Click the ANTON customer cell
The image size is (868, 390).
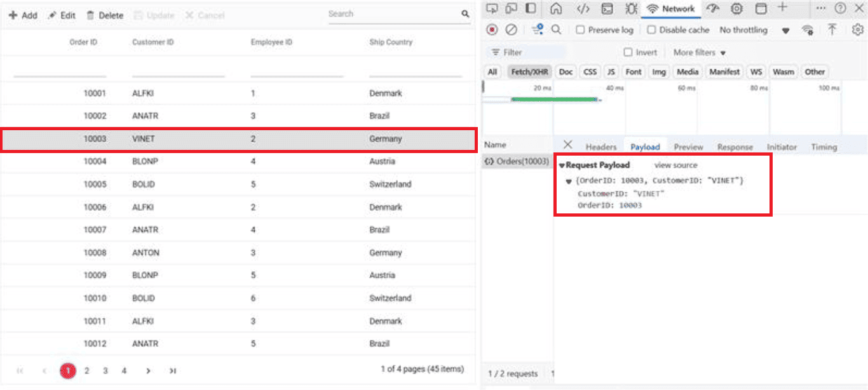(146, 253)
